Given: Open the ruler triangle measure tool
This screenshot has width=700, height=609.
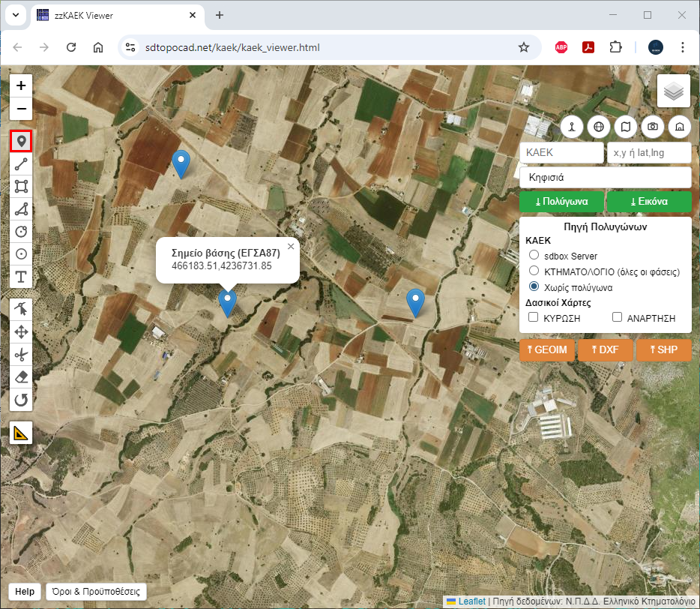Looking at the screenshot, I should point(21,433).
